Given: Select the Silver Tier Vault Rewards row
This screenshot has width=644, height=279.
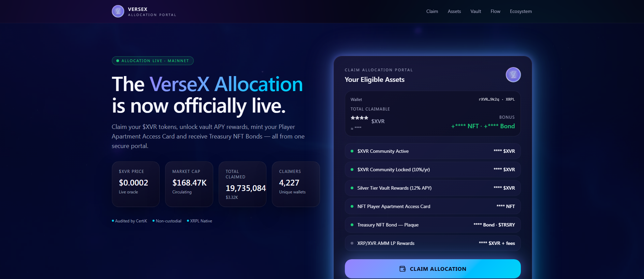Looking at the screenshot, I should click(x=433, y=188).
